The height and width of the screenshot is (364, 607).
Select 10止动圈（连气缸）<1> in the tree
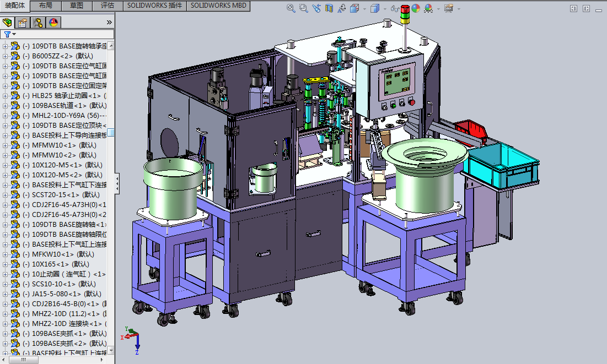point(65,274)
